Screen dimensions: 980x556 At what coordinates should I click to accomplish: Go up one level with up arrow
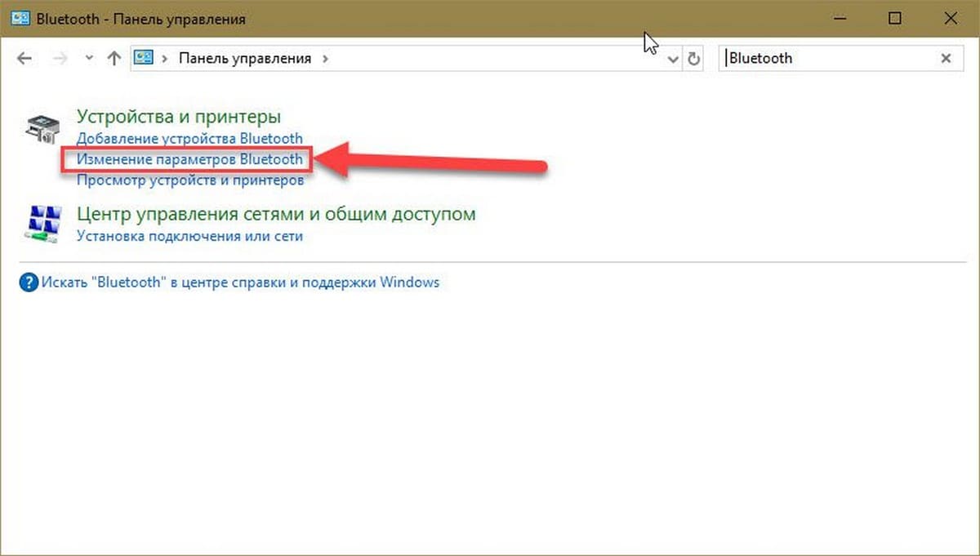(x=114, y=59)
